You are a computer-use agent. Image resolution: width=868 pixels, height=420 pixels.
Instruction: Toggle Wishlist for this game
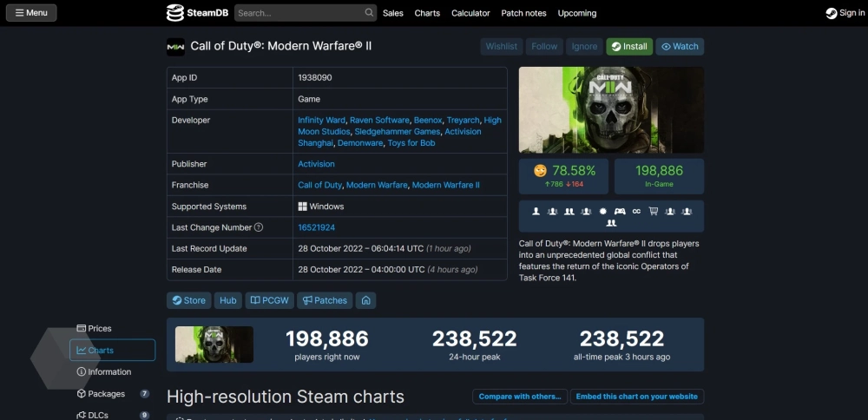(501, 47)
